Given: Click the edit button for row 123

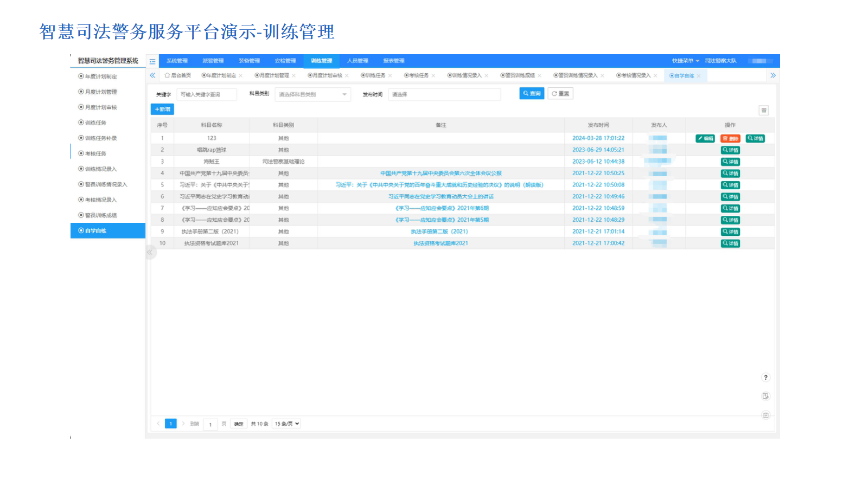Looking at the screenshot, I should click(705, 139).
